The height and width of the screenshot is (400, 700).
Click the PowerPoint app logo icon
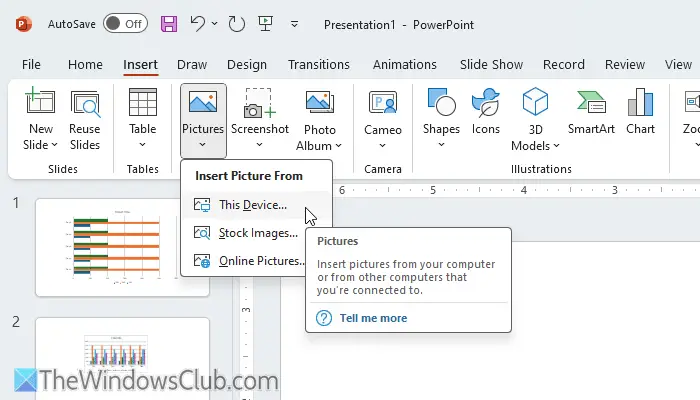tap(23, 24)
